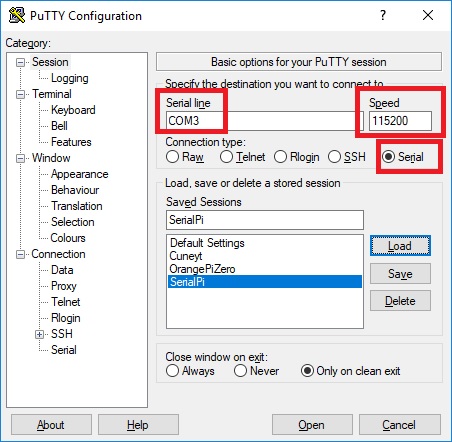The image size is (452, 442).
Task: Click the Serial line COM3 field
Action: coord(260,121)
